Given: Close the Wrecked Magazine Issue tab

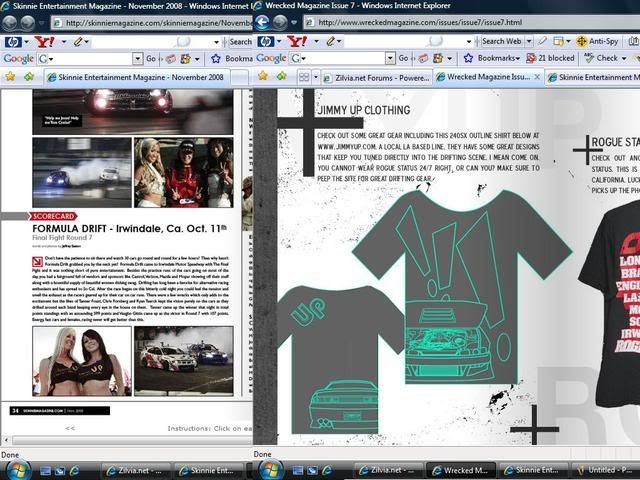Looking at the screenshot, I should pyautogui.click(x=537, y=77).
